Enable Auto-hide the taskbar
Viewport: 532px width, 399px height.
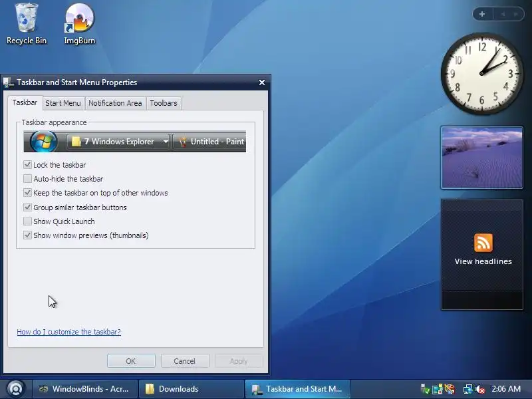(27, 178)
